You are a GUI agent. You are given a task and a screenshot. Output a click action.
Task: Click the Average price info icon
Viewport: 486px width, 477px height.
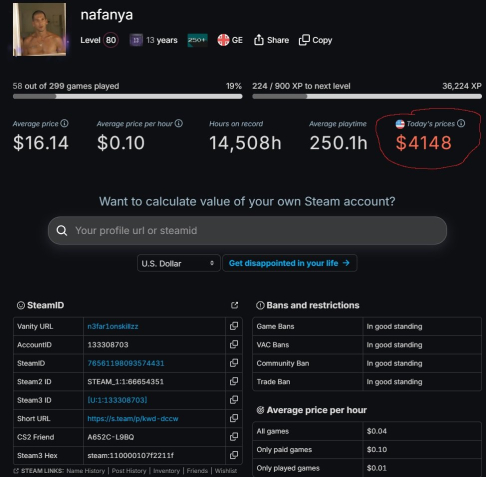point(65,123)
